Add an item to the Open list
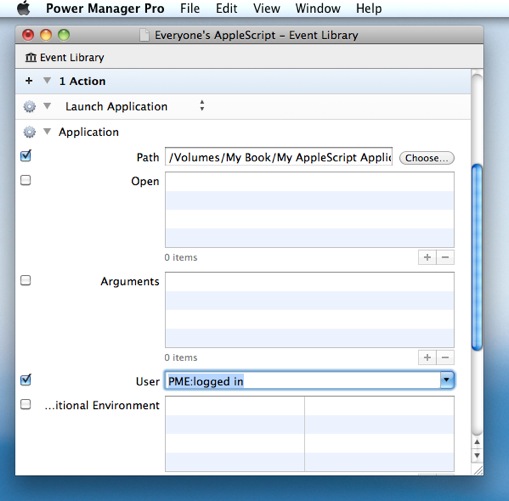Viewport: 509px width, 501px height. [x=427, y=257]
